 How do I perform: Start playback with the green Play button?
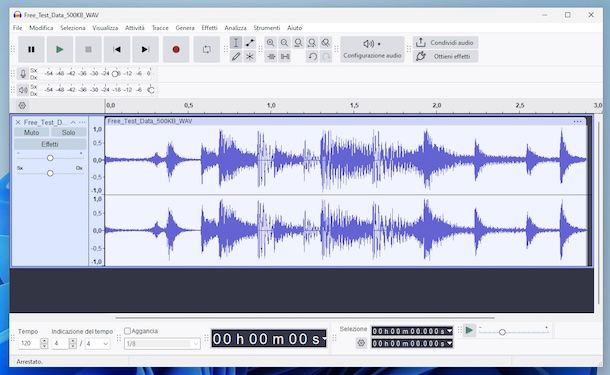[60, 49]
